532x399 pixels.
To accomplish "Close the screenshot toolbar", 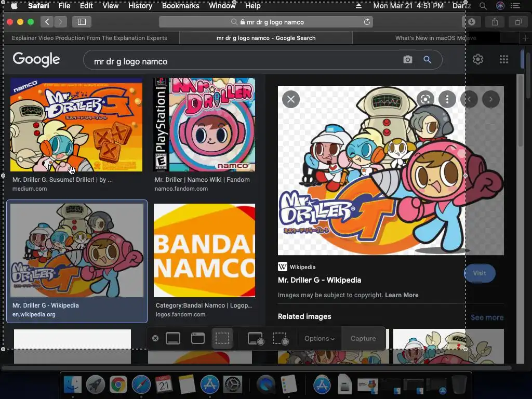I will click(x=155, y=338).
